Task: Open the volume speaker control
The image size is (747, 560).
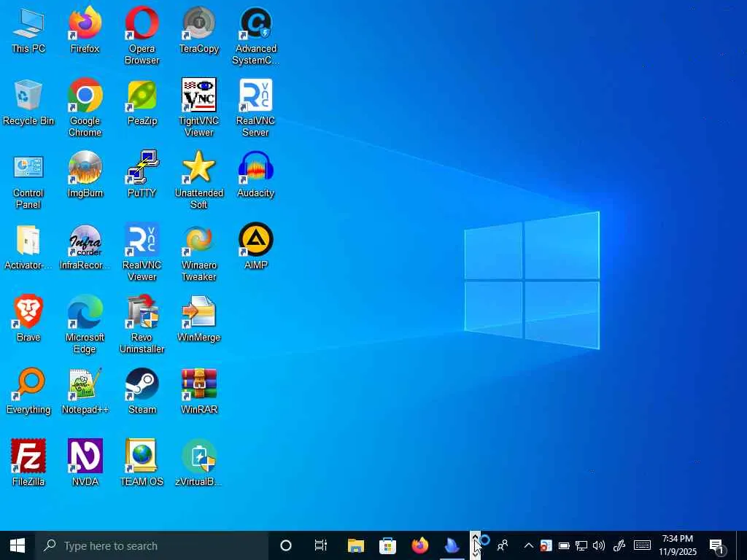Action: pyautogui.click(x=599, y=545)
